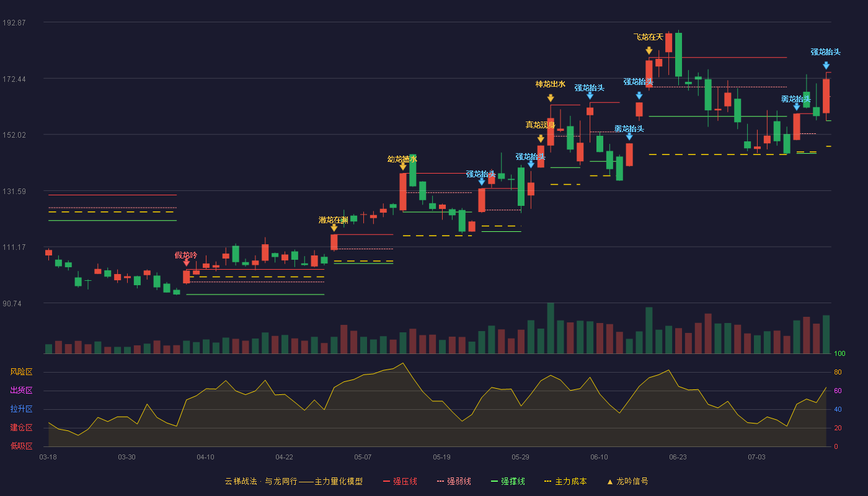Click the 风险区 zone label
Image resolution: width=868 pixels, height=496 pixels.
(x=21, y=372)
